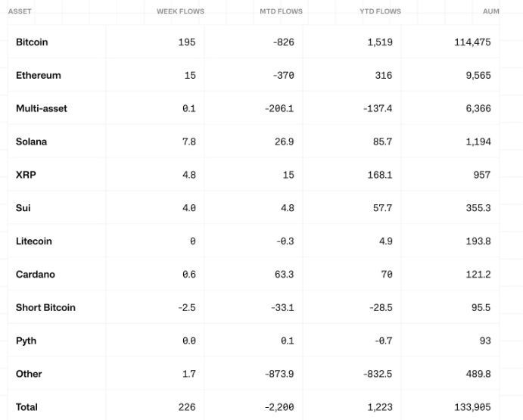
Task: Click the YTD FLOWS column header
Action: coord(380,11)
